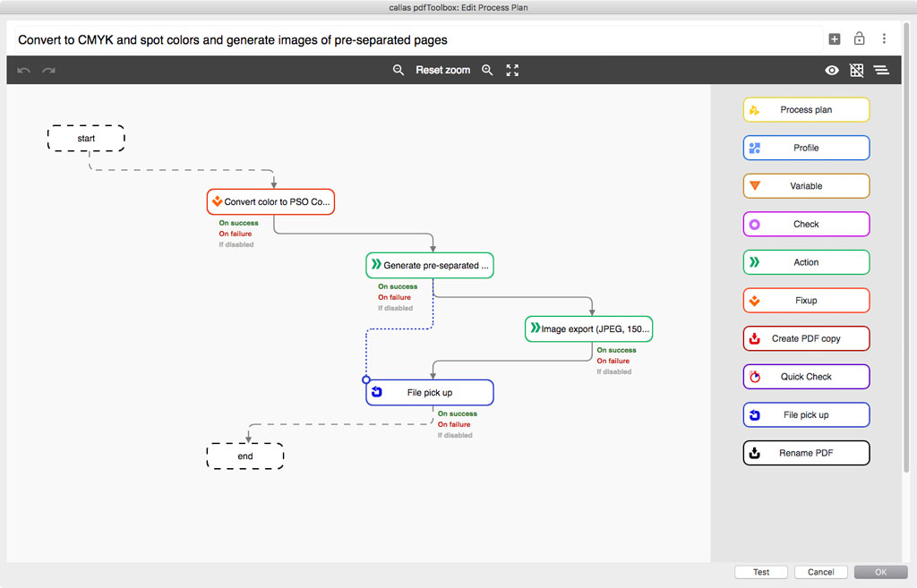Open the alignment lines menu icon

(x=881, y=70)
